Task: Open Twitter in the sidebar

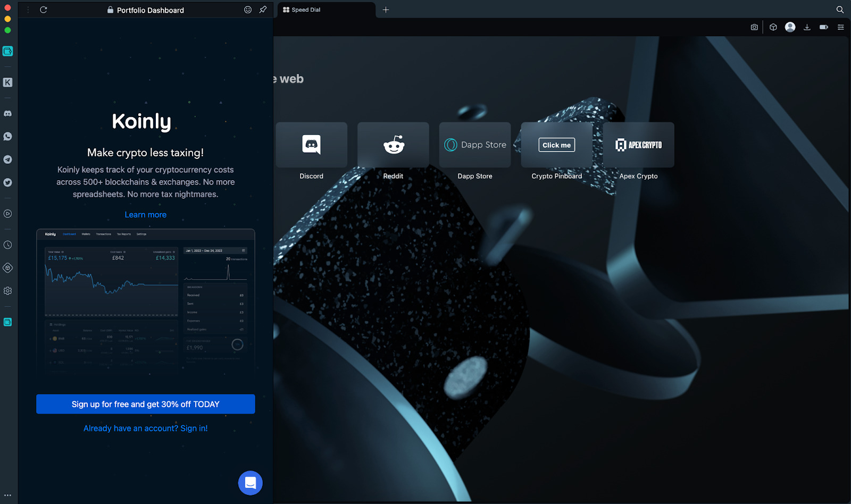Action: (7, 182)
